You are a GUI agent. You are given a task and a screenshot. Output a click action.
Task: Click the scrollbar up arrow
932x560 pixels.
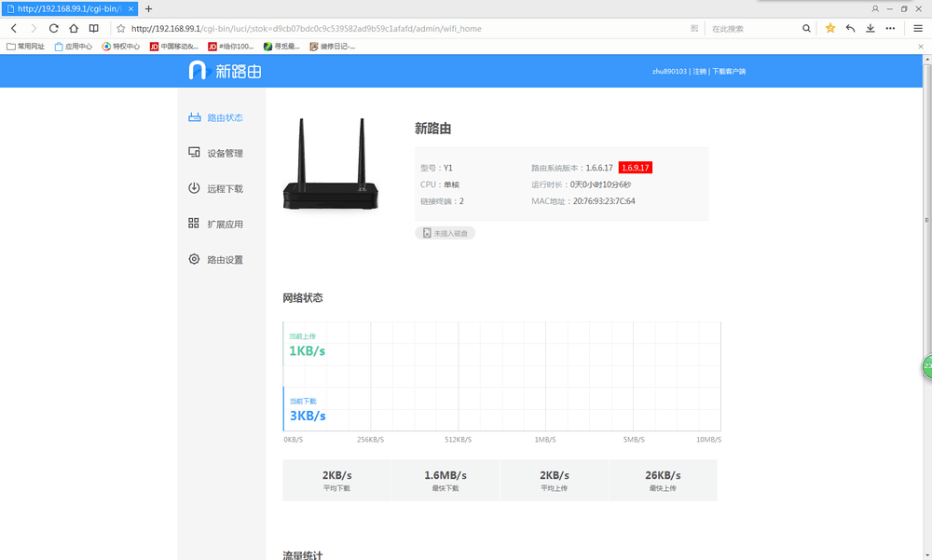point(926,60)
